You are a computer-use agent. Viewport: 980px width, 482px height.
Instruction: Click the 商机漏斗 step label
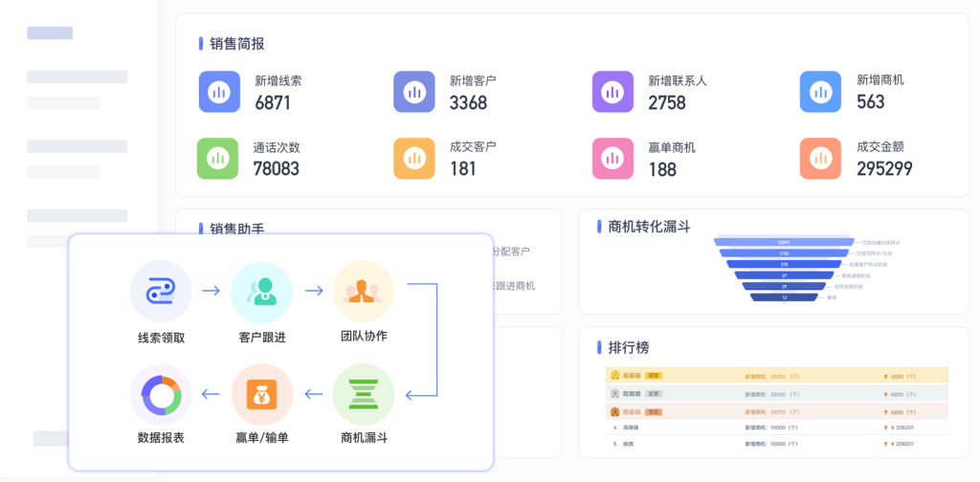tap(365, 438)
